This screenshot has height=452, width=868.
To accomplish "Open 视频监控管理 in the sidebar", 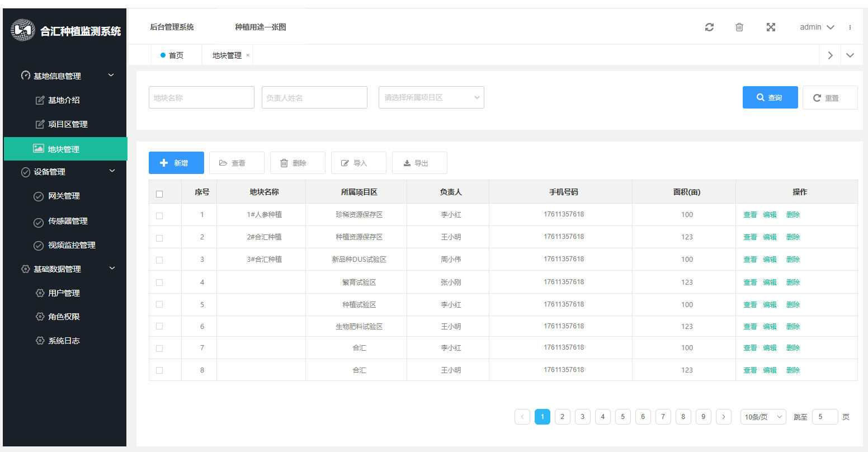I will coord(72,245).
